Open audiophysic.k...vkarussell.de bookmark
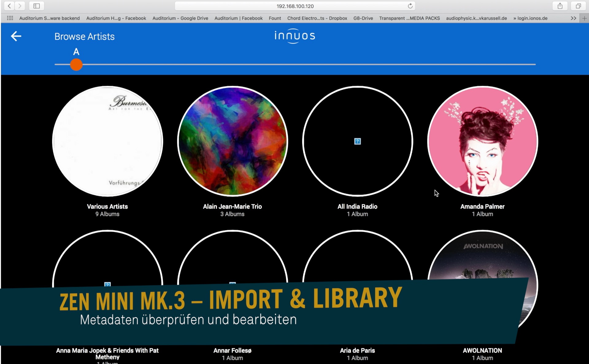 pos(476,18)
